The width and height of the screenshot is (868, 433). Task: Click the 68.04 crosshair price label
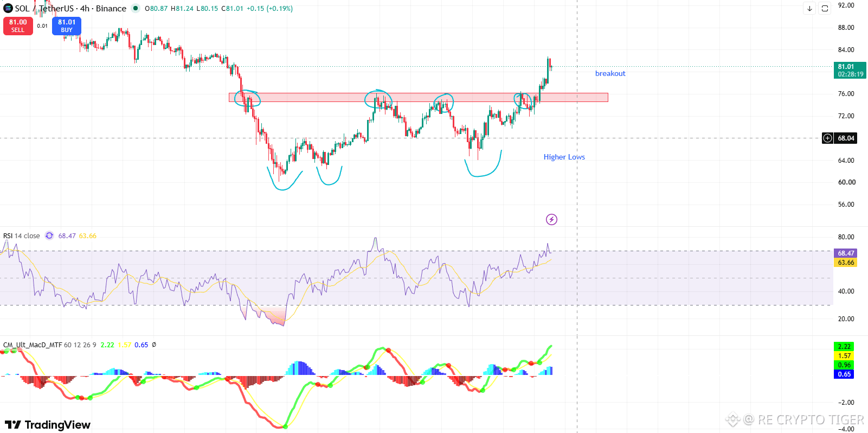pyautogui.click(x=846, y=138)
